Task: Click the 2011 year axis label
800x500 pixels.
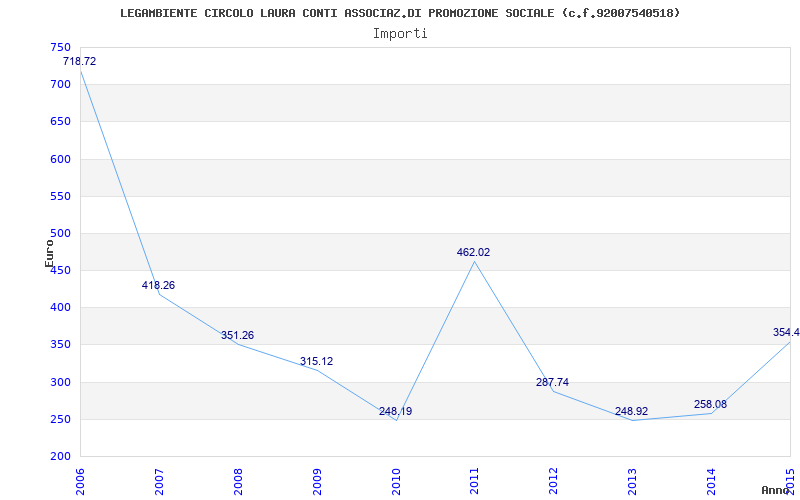Action: [474, 481]
